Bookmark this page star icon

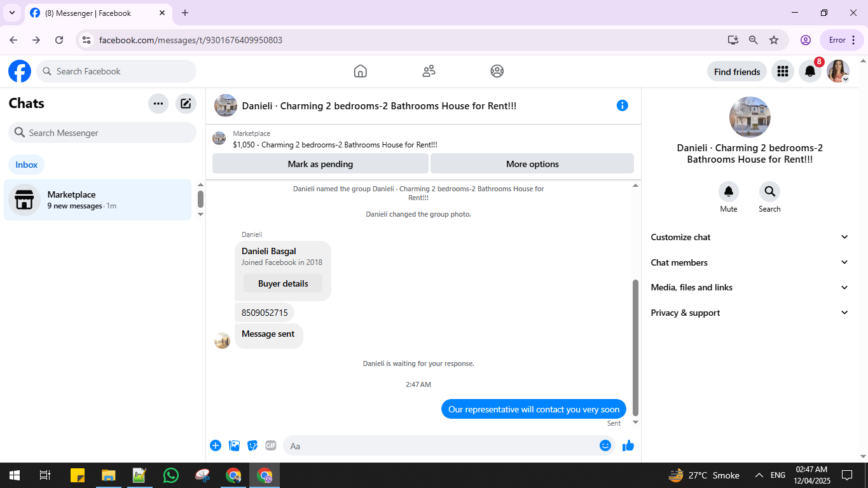pyautogui.click(x=774, y=40)
